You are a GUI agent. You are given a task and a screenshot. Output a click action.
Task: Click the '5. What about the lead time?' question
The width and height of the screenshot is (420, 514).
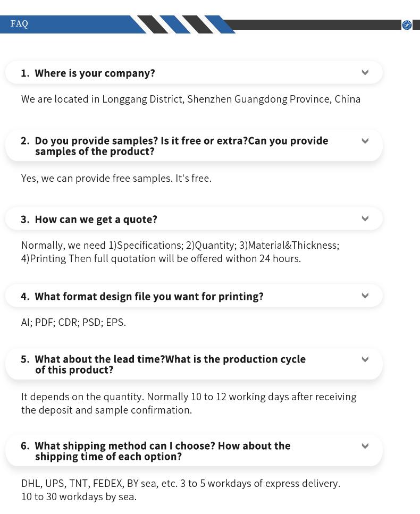(163, 364)
